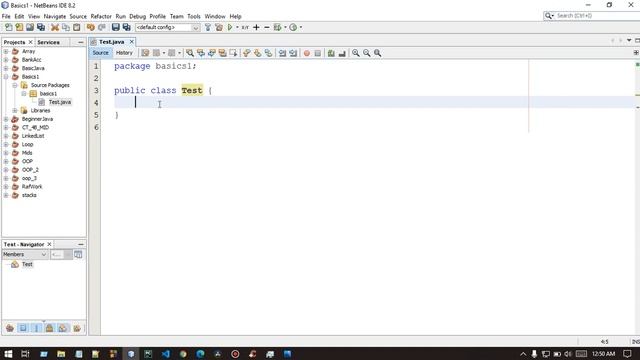640x360 pixels.
Task: Click the Last Edit icon in editor toolbar
Action: click(x=145, y=53)
